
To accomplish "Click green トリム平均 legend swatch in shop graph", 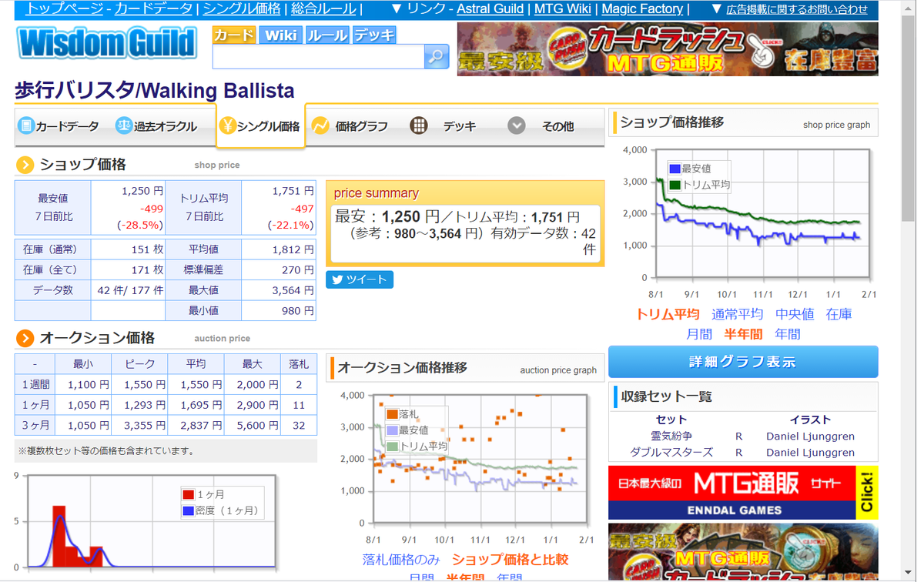I will pyautogui.click(x=675, y=186).
